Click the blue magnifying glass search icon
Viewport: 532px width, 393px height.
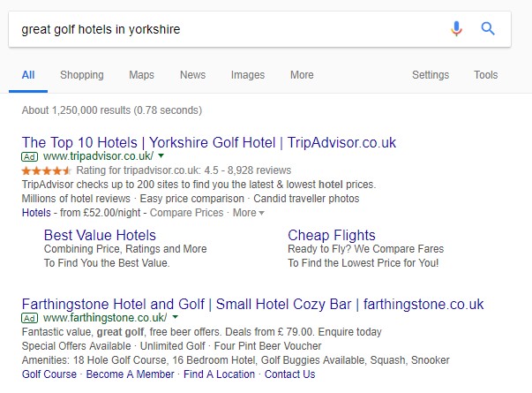[488, 28]
